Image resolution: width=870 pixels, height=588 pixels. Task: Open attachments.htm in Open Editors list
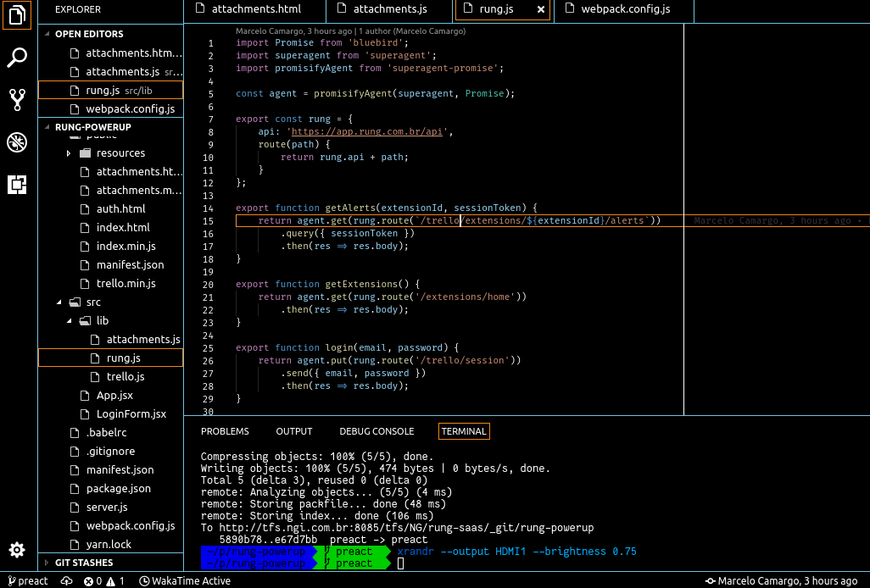click(x=110, y=53)
